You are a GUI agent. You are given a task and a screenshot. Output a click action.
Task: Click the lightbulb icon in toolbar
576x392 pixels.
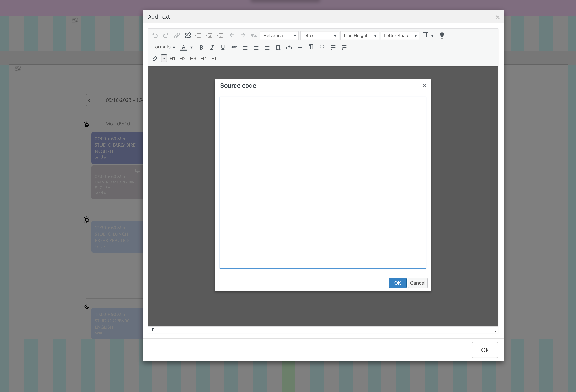click(x=442, y=35)
